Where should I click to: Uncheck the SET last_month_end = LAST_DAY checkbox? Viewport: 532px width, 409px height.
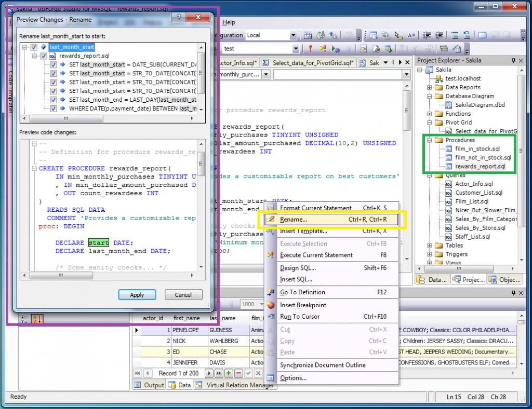(53, 100)
